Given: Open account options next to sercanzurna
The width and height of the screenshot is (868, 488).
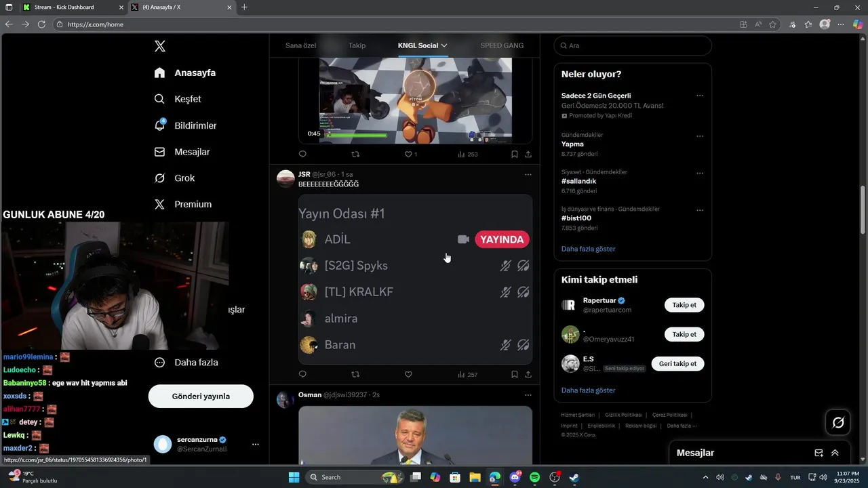Looking at the screenshot, I should tap(256, 445).
